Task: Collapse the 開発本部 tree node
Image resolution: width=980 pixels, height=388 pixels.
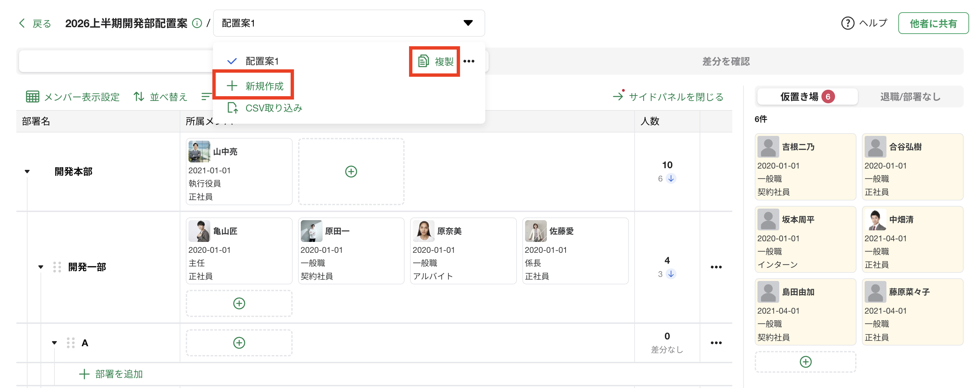Action: point(27,171)
